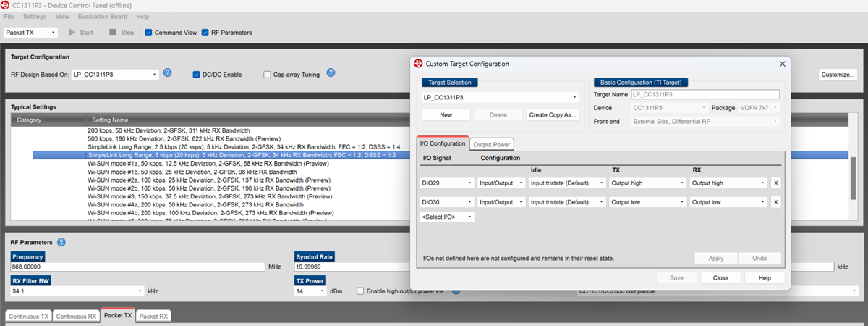868x326 pixels.
Task: Click the Stop square icon in toolbar
Action: point(113,33)
